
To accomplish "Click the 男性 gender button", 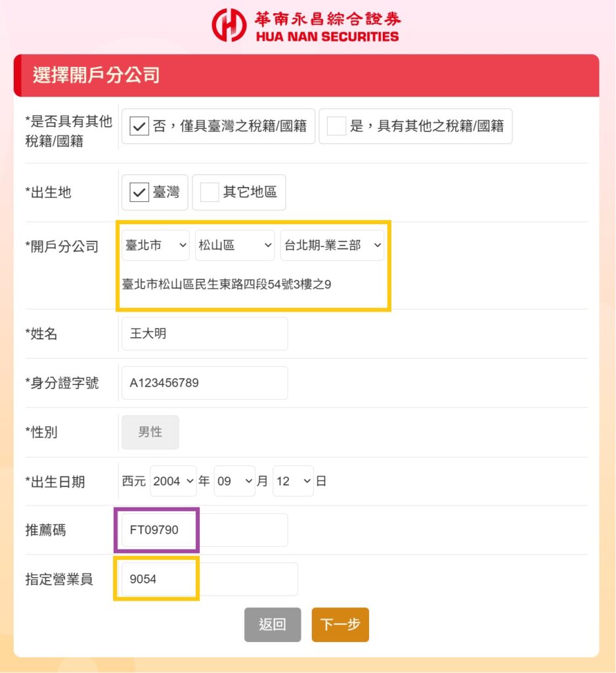I will click(x=150, y=432).
